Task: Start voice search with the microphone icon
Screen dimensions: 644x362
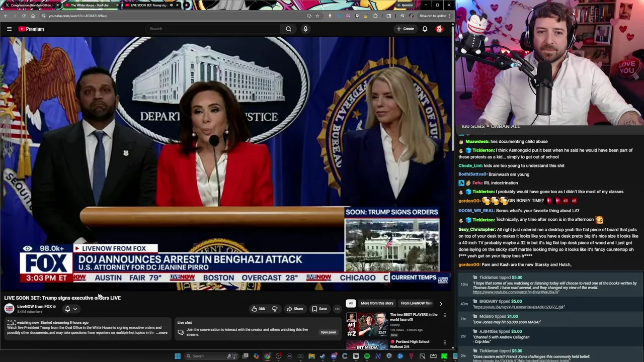Action: click(305, 29)
